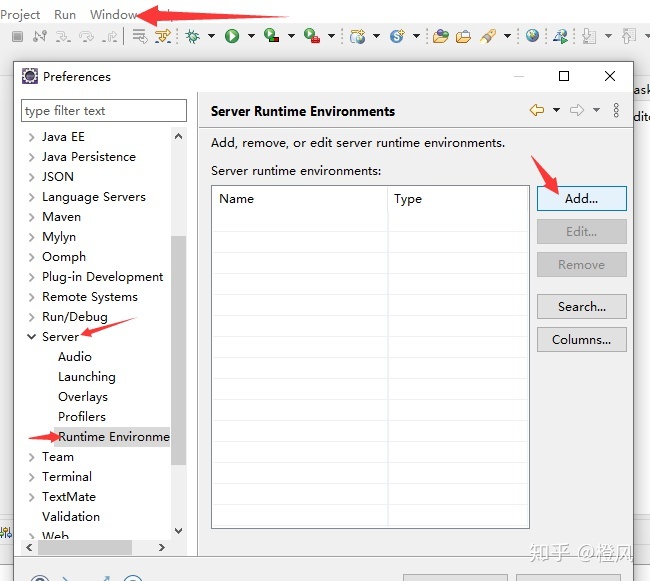Image resolution: width=650 pixels, height=581 pixels.
Task: Click the Disconnect toolbar icon
Action: [40, 36]
